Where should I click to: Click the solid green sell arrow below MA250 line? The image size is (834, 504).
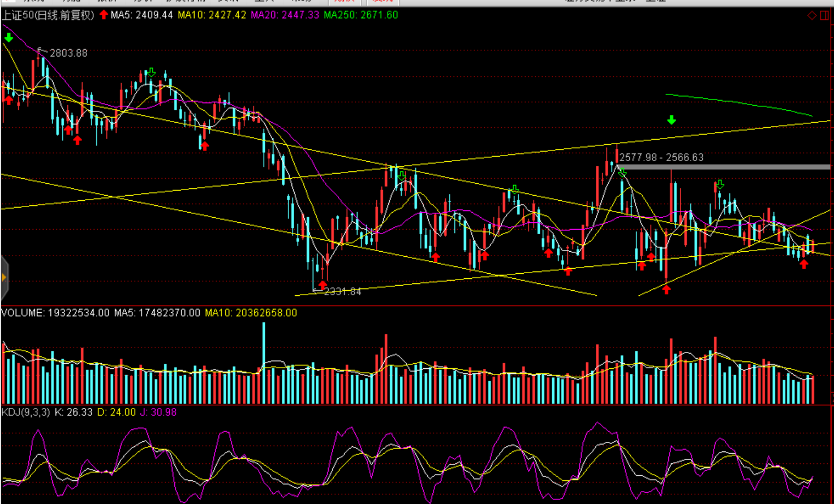pyautogui.click(x=671, y=120)
